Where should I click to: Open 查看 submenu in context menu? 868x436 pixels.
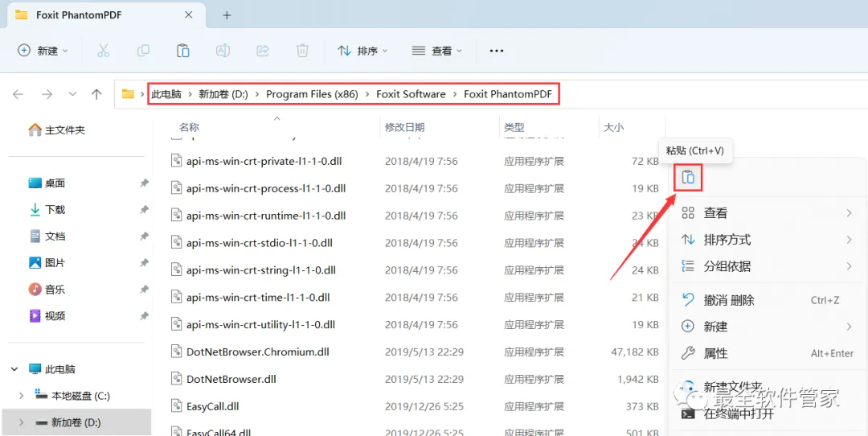[767, 212]
